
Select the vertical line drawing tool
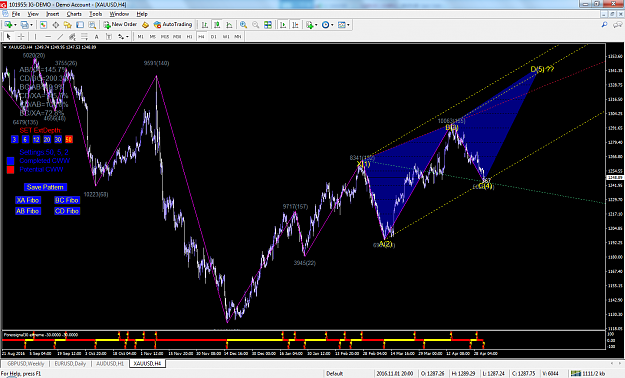[x=35, y=37]
